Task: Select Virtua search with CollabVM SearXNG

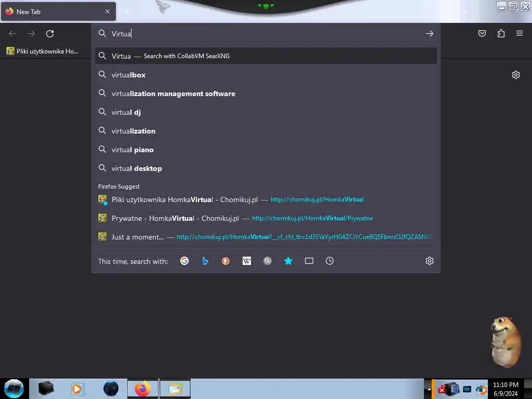Action: [265, 56]
